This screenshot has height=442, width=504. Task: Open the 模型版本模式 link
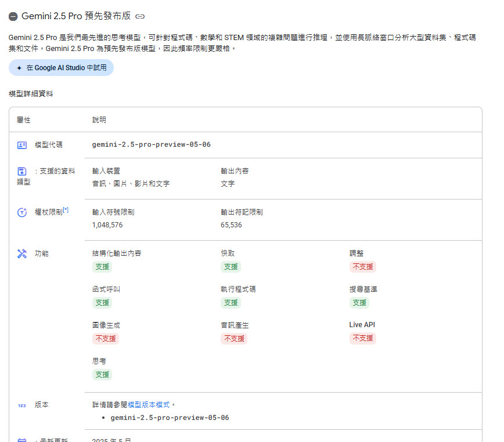click(149, 405)
